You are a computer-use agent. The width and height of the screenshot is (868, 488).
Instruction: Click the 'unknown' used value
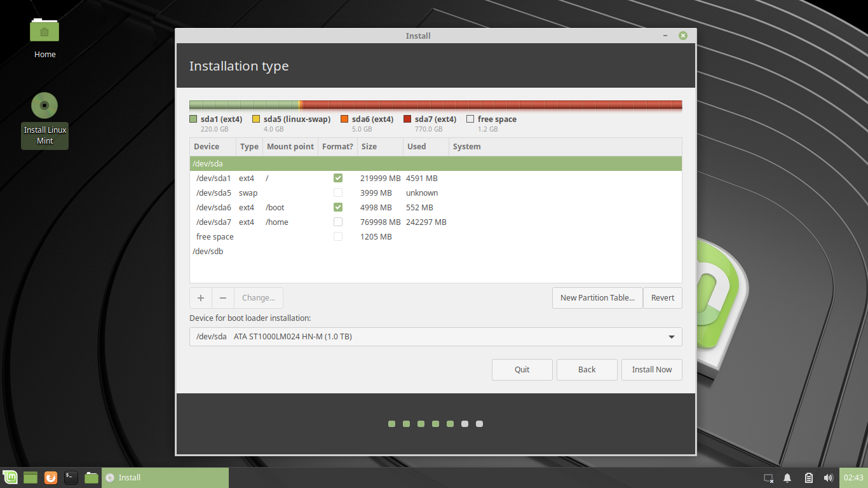click(x=422, y=193)
